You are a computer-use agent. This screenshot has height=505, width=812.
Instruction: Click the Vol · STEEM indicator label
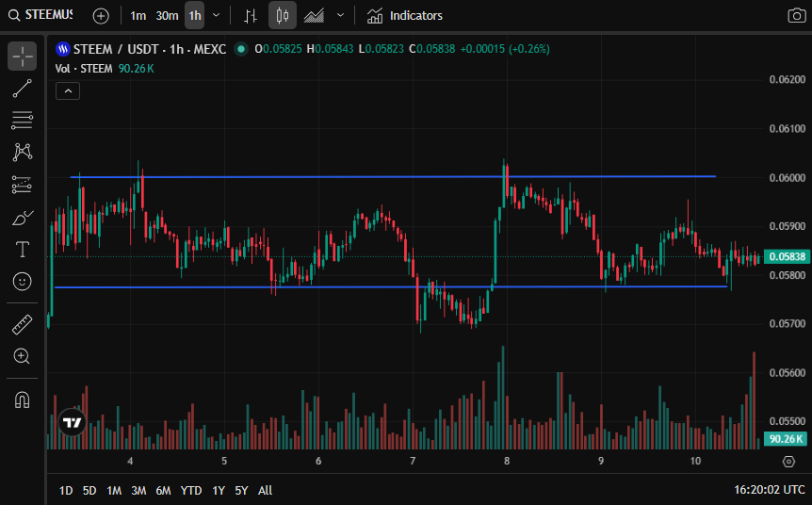(84, 69)
